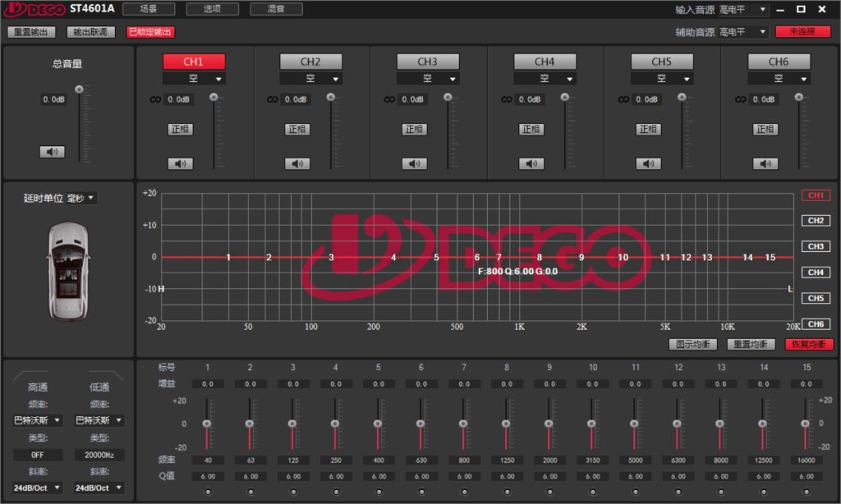Image resolution: width=841 pixels, height=504 pixels.
Task: Open CH2 speaker type dropdown
Action: (310, 79)
